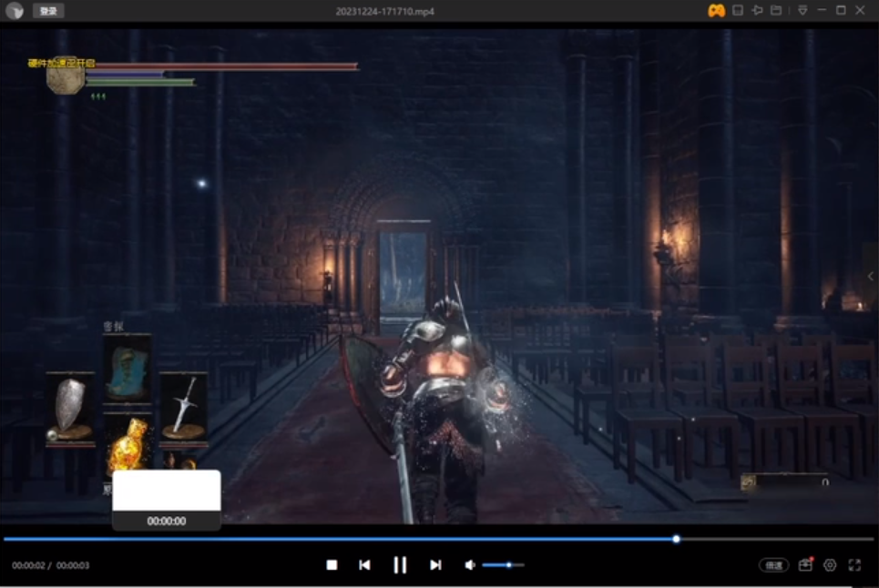The width and height of the screenshot is (879, 588).
Task: Skip to the next video
Action: tap(435, 565)
